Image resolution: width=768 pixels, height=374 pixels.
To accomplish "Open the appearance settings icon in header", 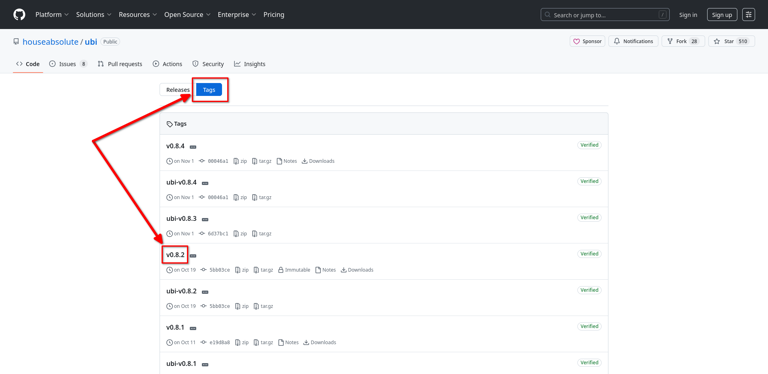I will pos(748,15).
